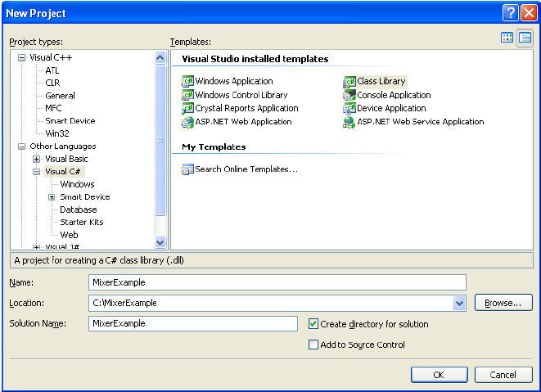
Task: Select CLR under Visual C++
Action: [52, 83]
